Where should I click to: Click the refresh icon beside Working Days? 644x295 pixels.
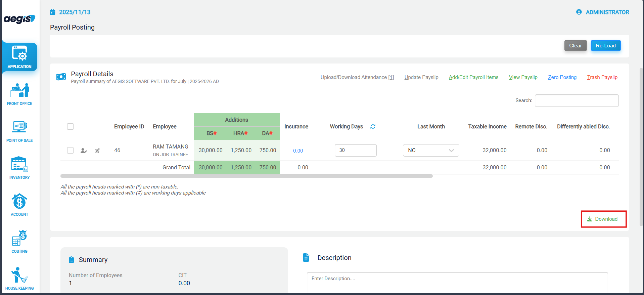pyautogui.click(x=373, y=127)
